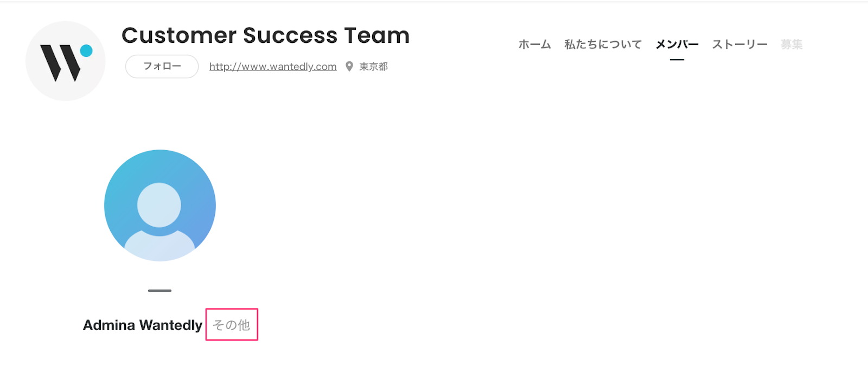Switch to the ストーリー tab

(739, 44)
